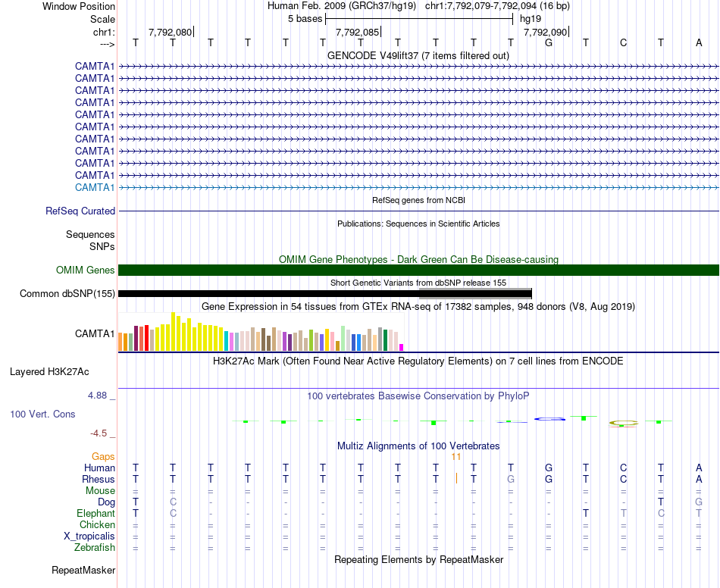Click the C base in the Dog row
This screenshot has height=588, width=720.
click(173, 502)
